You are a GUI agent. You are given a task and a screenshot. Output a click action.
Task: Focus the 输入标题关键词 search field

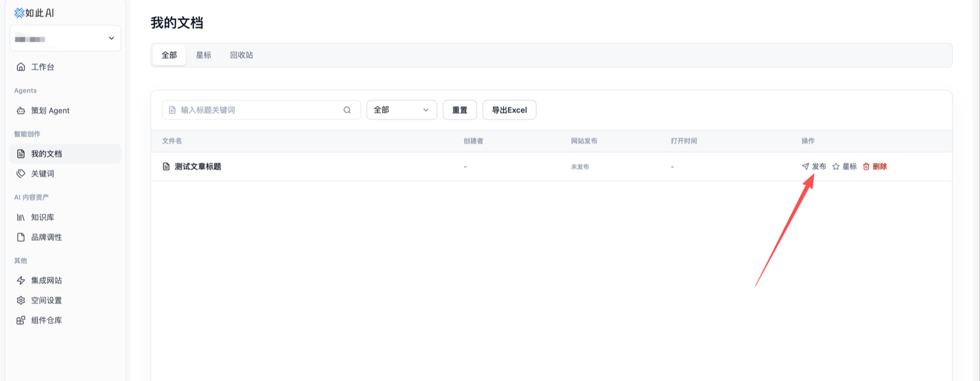point(261,110)
